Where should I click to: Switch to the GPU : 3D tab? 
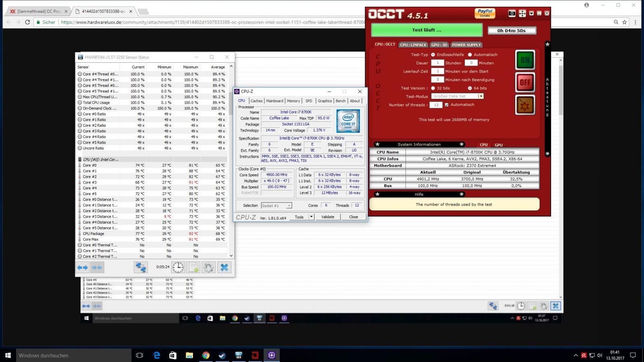coord(439,45)
